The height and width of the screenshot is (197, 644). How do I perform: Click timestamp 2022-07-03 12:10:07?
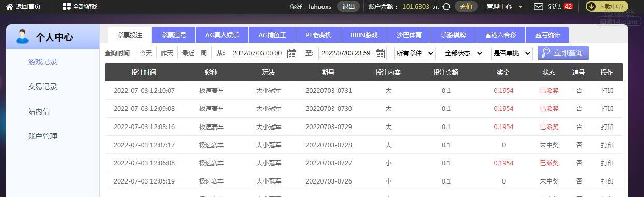pos(144,91)
